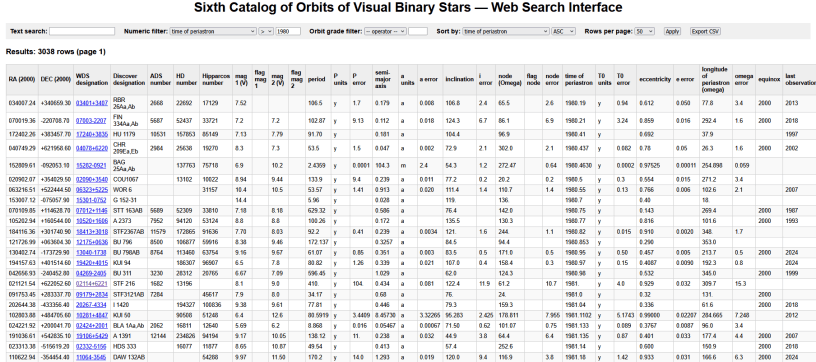
Task: Open WDS link 06323+5225
Action: coord(92,189)
